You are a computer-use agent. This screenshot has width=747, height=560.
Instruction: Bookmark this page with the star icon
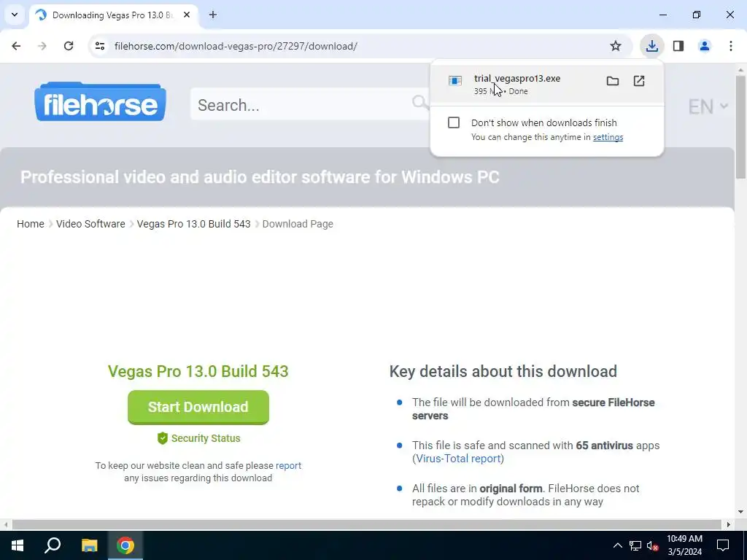click(616, 46)
